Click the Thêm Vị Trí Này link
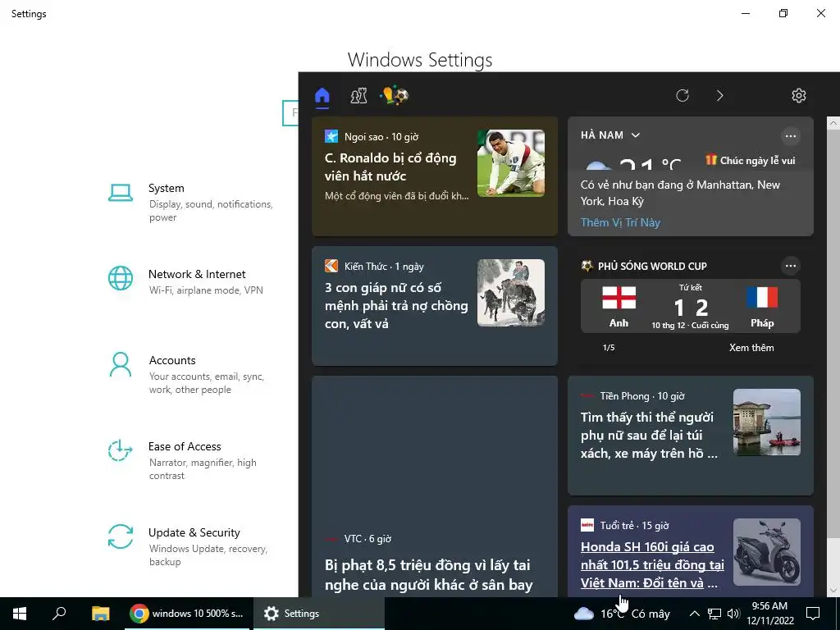 pos(620,222)
